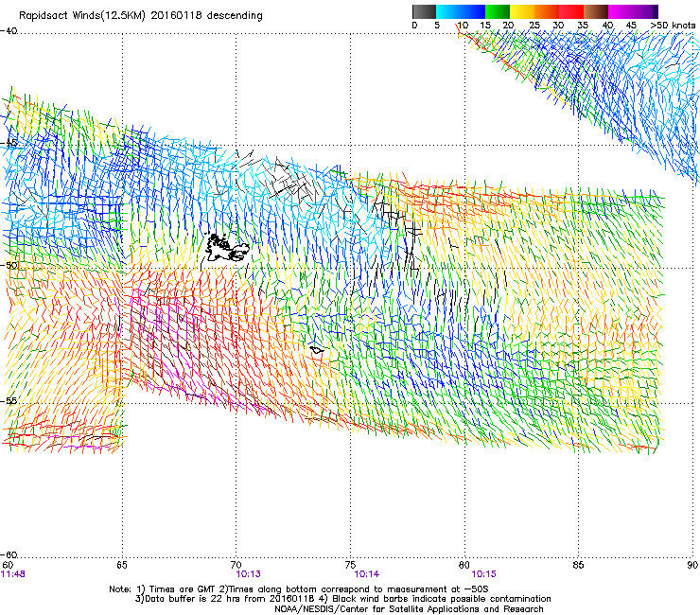700x615 pixels.
Task: Click the NOAA/NESDIS credit line
Action: coord(409,608)
